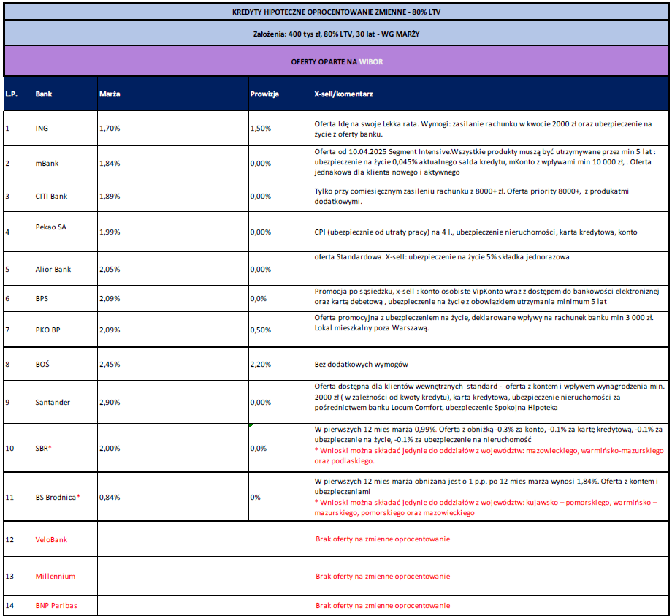Image resolution: width=672 pixels, height=616 pixels.
Task: Click the 'Bank' column header
Action: click(x=44, y=94)
